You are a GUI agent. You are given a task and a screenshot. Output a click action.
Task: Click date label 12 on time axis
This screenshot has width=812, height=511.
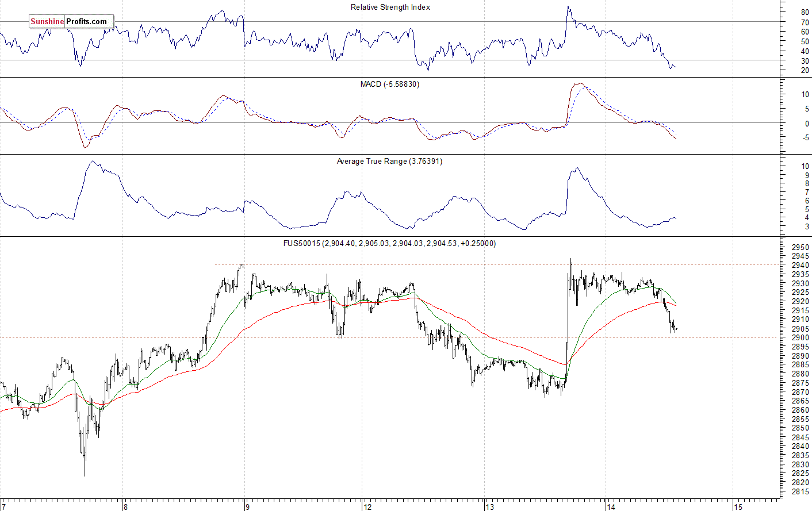coord(367,506)
